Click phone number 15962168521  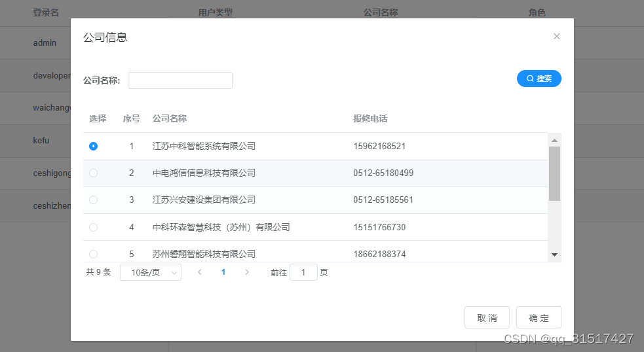click(x=379, y=146)
